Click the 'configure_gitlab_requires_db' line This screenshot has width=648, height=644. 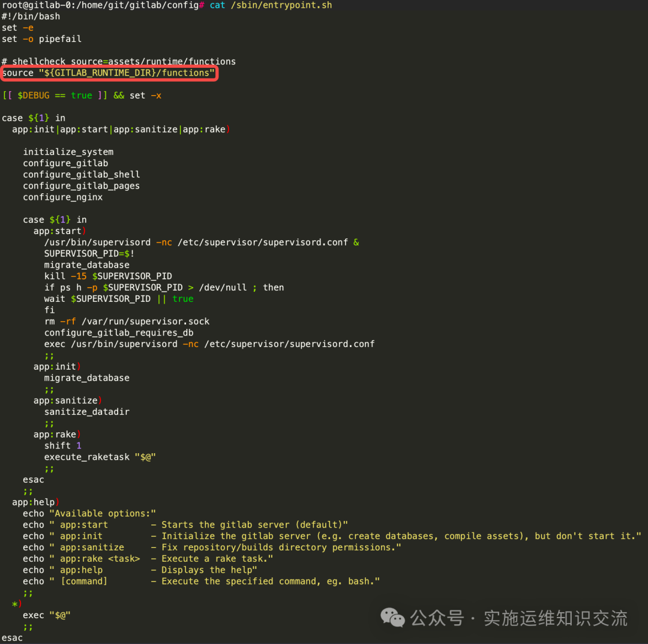click(119, 333)
